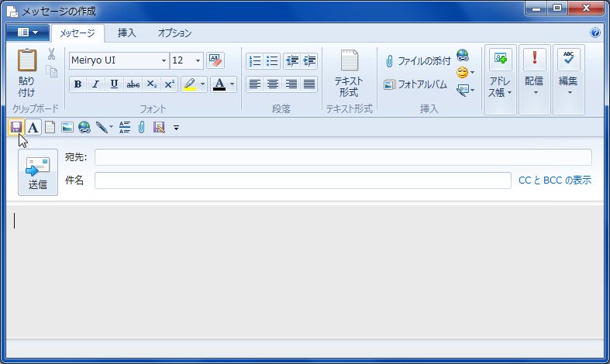This screenshot has height=364, width=610.
Task: Insert a numbered list
Action: [x=255, y=60]
